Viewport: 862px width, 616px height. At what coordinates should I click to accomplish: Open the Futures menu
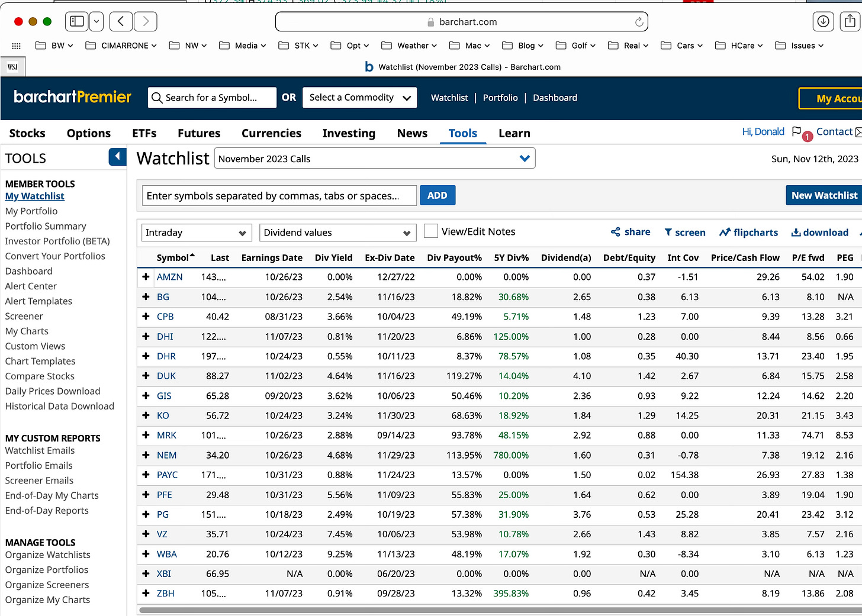tap(199, 133)
